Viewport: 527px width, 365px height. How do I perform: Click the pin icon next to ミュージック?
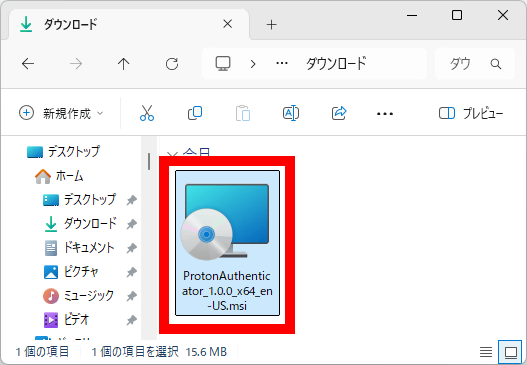click(x=131, y=296)
